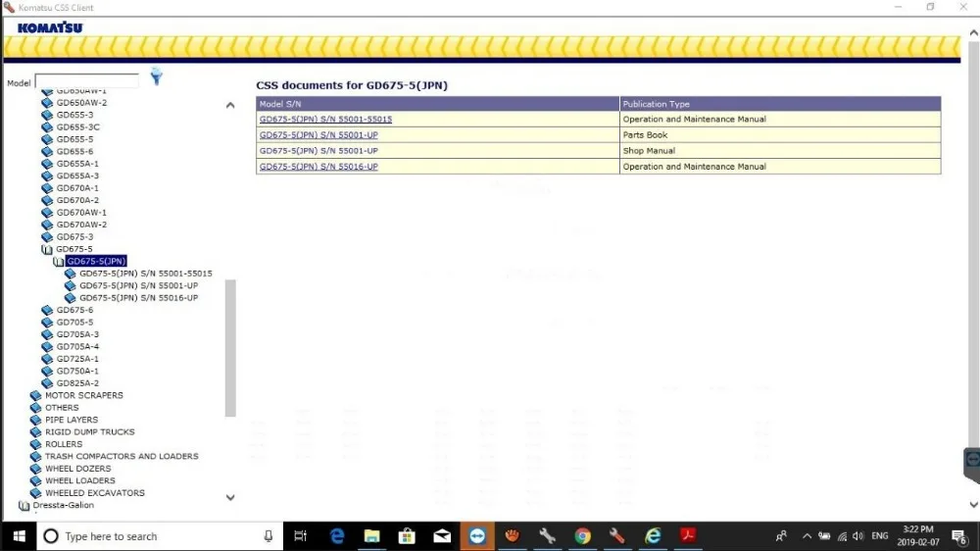980x551 pixels.
Task: Click book icon for tree item S/N 55001-UP
Action: click(70, 286)
